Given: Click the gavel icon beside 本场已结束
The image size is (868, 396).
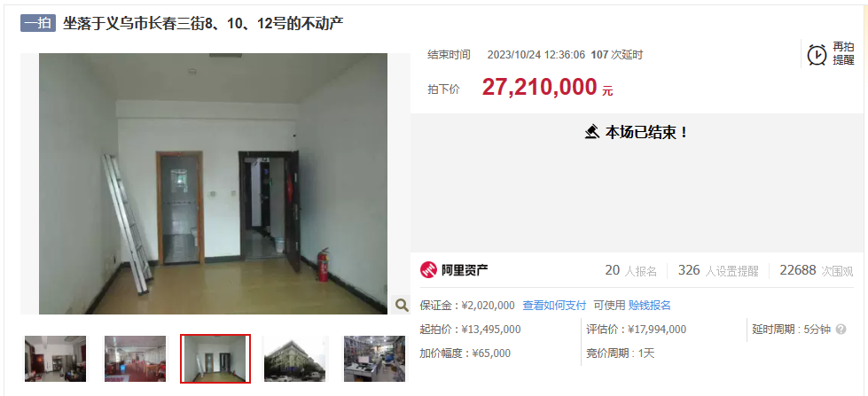Looking at the screenshot, I should click(592, 132).
